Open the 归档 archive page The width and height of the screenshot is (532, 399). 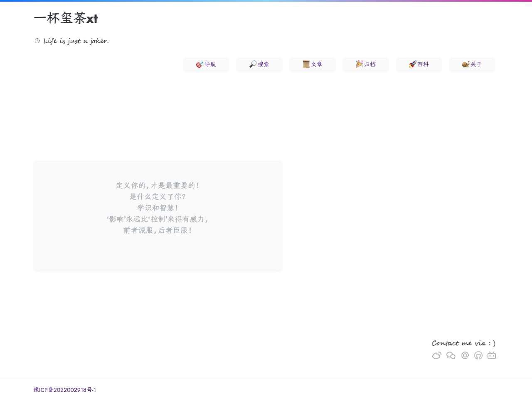point(366,65)
